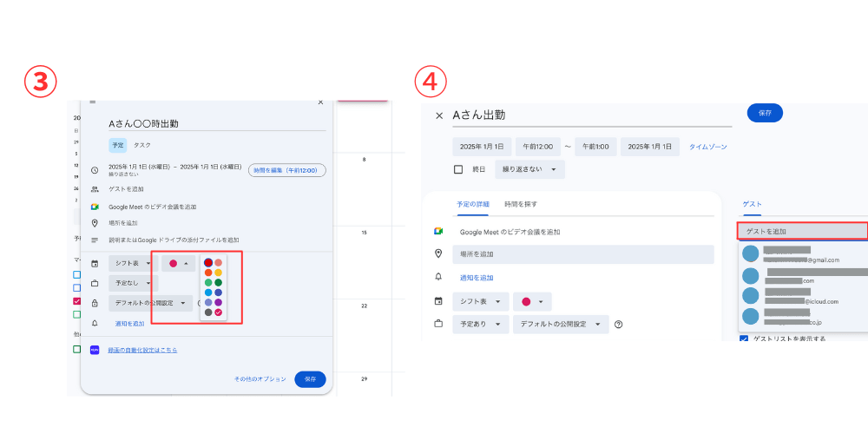This screenshot has width=868, height=434.
Task: Click the location pin icon beside 場所を追加 field
Action: click(x=439, y=253)
